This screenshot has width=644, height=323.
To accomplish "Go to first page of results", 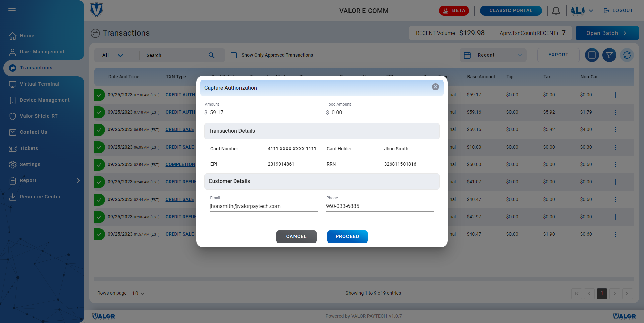I will 577,294.
